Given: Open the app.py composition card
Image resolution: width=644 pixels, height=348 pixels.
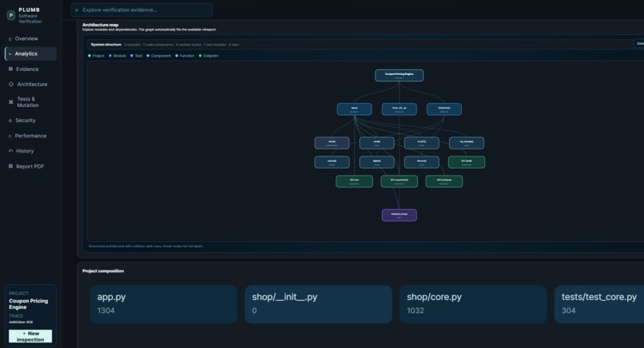Looking at the screenshot, I should pyautogui.click(x=164, y=305).
